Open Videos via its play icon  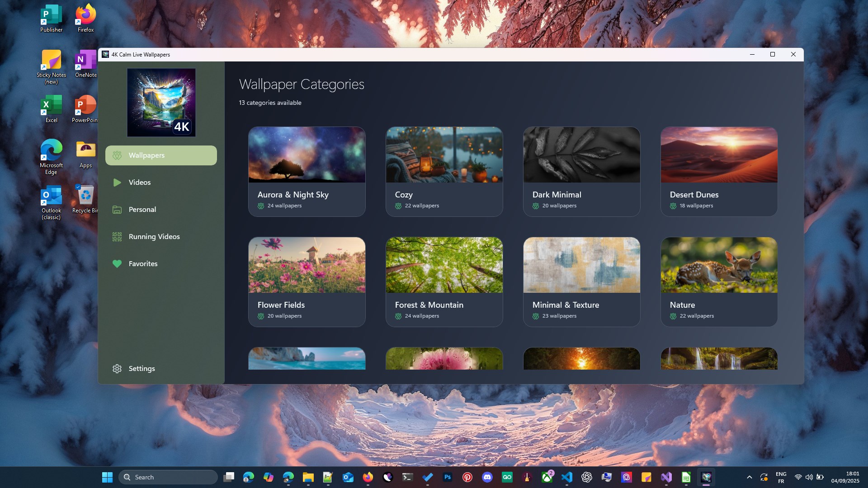click(x=117, y=183)
